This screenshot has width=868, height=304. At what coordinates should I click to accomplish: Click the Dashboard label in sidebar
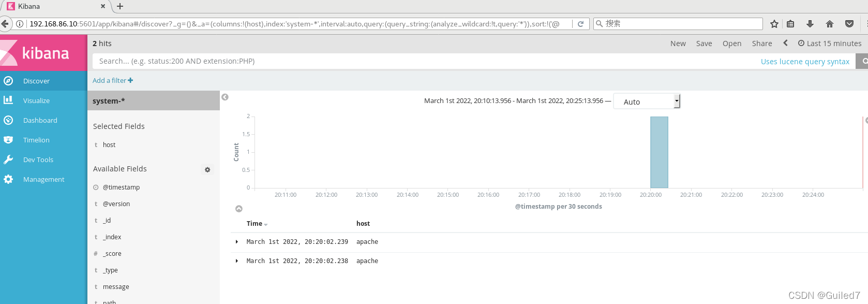coord(40,120)
